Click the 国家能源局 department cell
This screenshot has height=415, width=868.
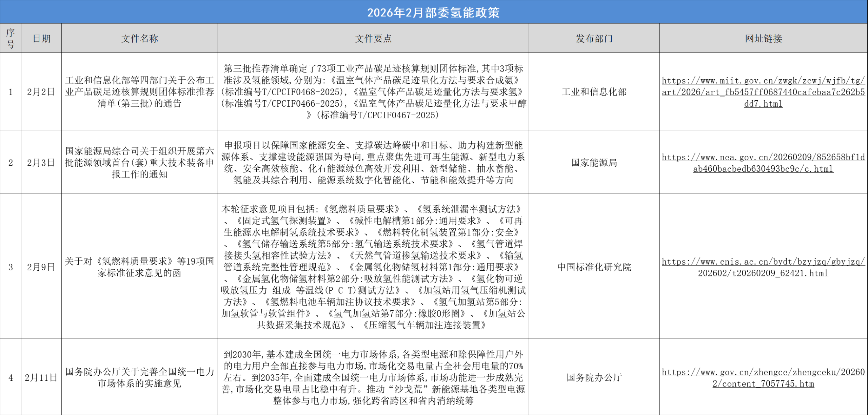coord(594,163)
